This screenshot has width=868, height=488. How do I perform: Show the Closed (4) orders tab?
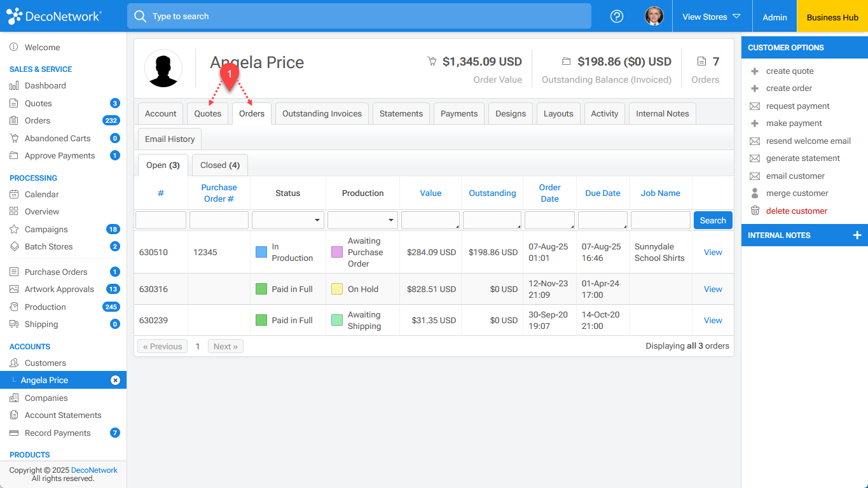[x=220, y=165]
